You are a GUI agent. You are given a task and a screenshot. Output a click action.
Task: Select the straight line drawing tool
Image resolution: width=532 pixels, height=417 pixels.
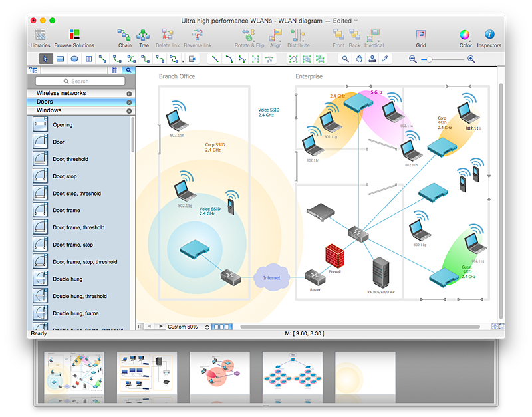(215, 59)
